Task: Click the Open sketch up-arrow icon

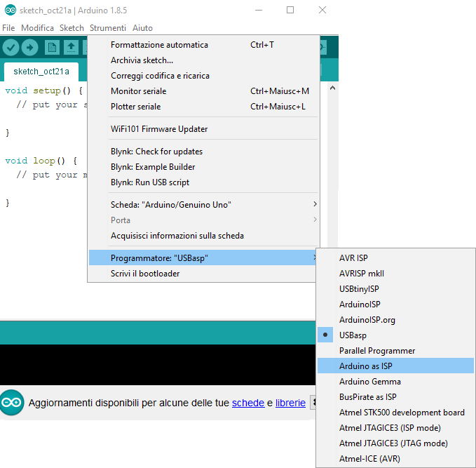Action: pos(71,48)
